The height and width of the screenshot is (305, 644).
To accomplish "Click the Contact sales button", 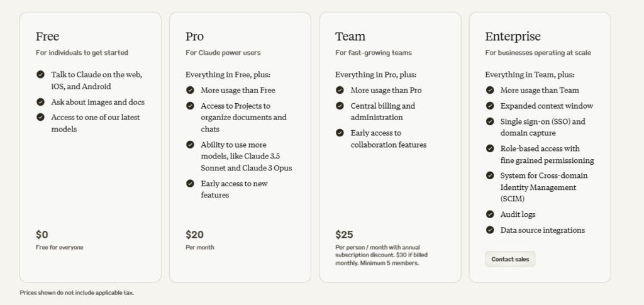I will click(510, 259).
